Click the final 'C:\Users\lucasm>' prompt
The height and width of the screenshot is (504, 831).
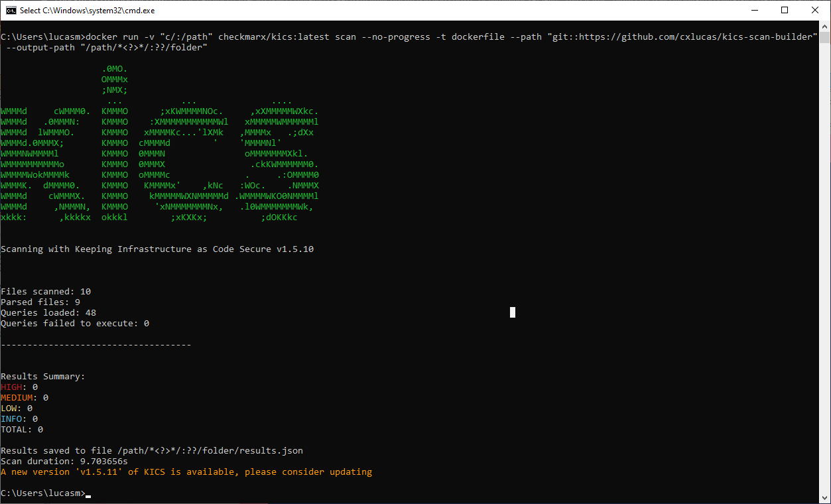pyautogui.click(x=43, y=493)
